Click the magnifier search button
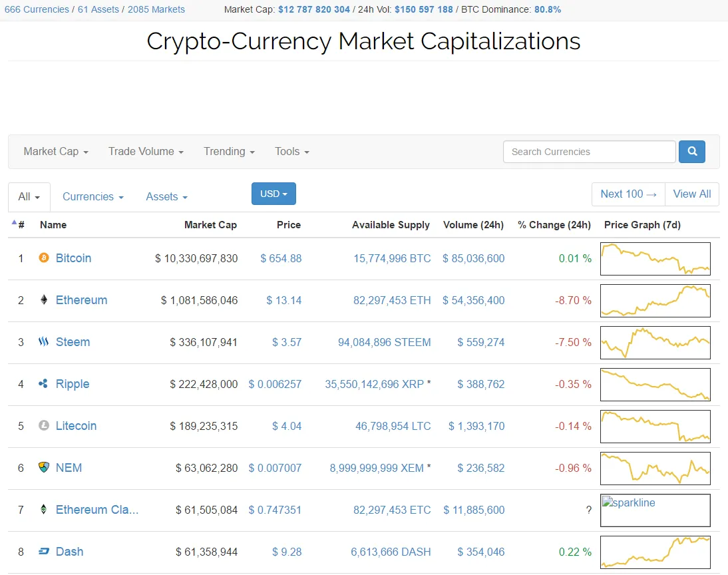 coord(692,152)
